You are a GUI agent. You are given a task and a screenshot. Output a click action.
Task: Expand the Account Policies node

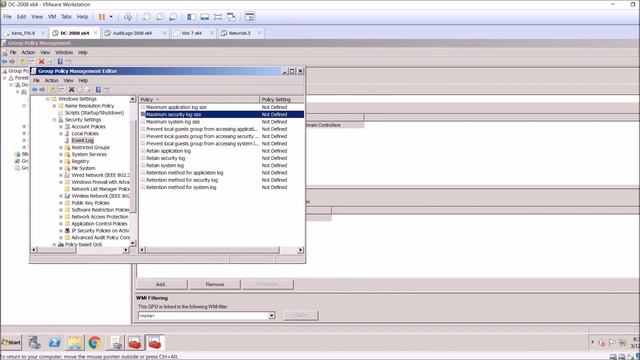click(x=61, y=127)
